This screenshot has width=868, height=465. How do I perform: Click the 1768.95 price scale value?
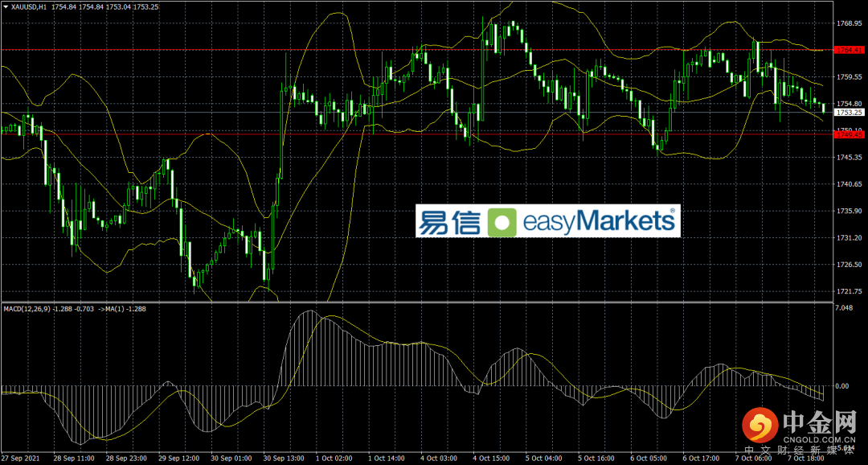pyautogui.click(x=850, y=23)
